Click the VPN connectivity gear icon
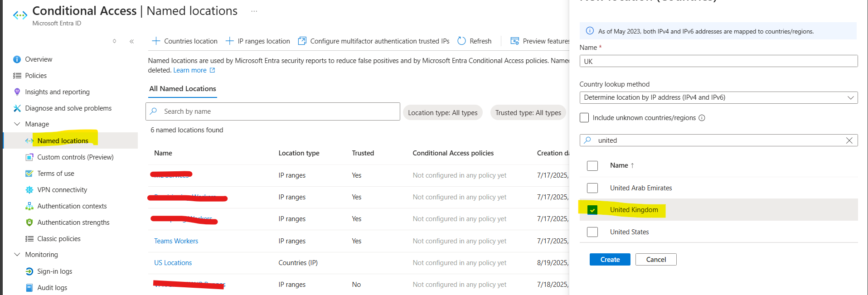This screenshot has width=868, height=295. [29, 190]
